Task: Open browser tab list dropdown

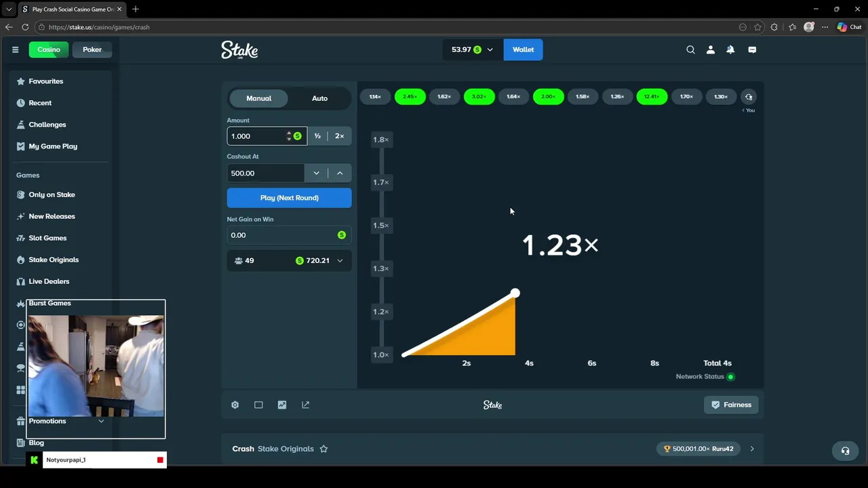Action: [9, 9]
